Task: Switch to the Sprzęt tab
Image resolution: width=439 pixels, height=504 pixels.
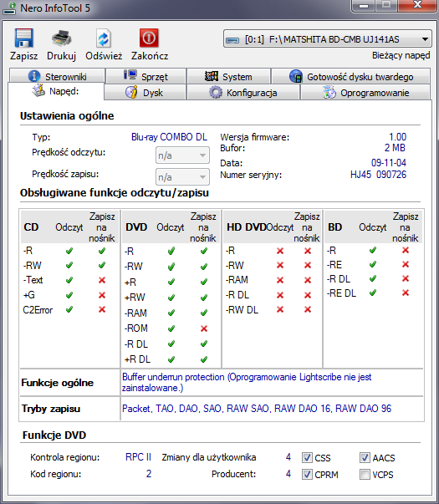Action: (x=145, y=77)
